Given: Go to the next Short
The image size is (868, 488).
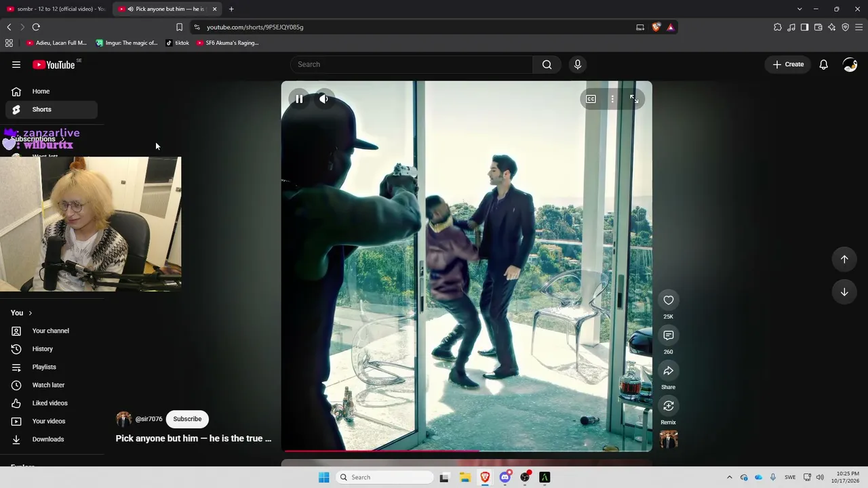Looking at the screenshot, I should click(844, 292).
